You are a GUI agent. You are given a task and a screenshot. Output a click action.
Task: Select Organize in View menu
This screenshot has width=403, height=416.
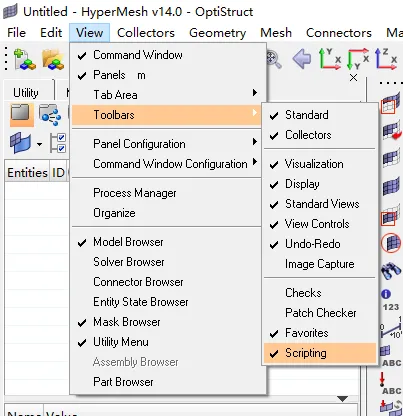[x=167, y=213]
